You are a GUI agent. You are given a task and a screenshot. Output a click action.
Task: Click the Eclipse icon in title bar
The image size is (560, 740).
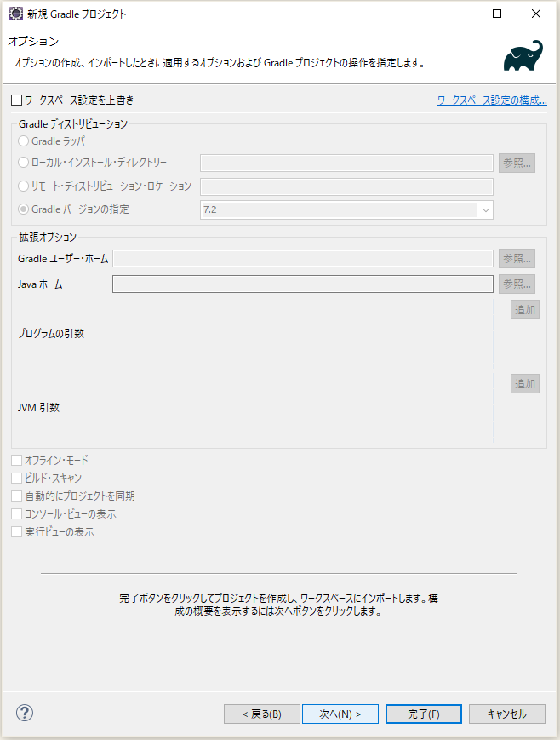click(15, 14)
